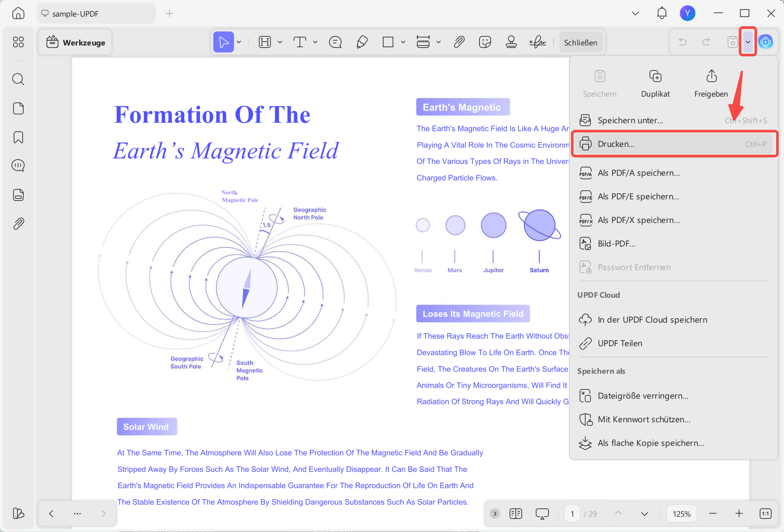The width and height of the screenshot is (784, 532).
Task: Open the search panel in the left sidebar
Action: 18,79
